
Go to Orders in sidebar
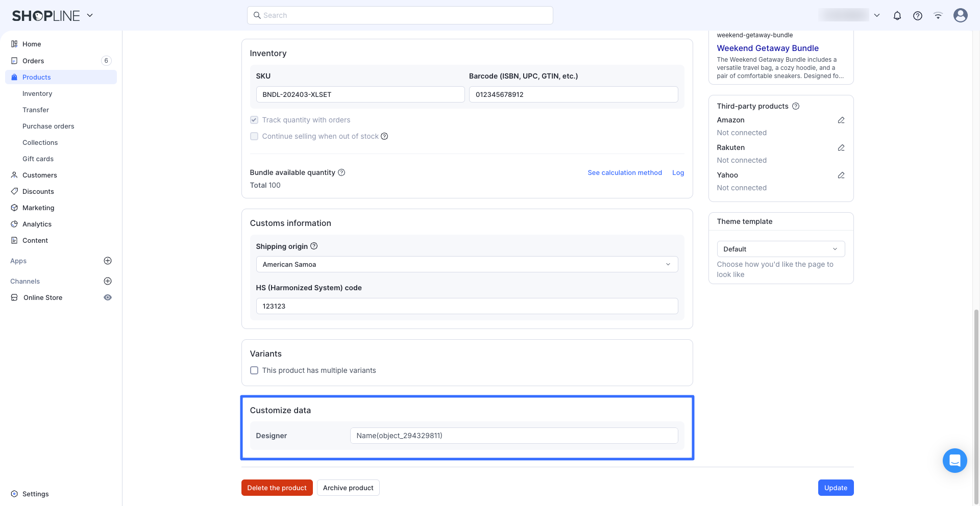[x=33, y=61]
